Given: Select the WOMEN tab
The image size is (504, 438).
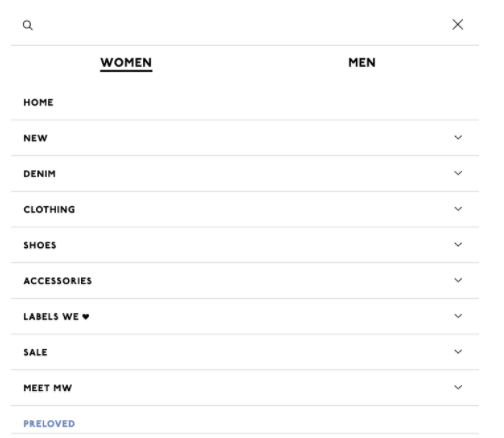Looking at the screenshot, I should [126, 63].
